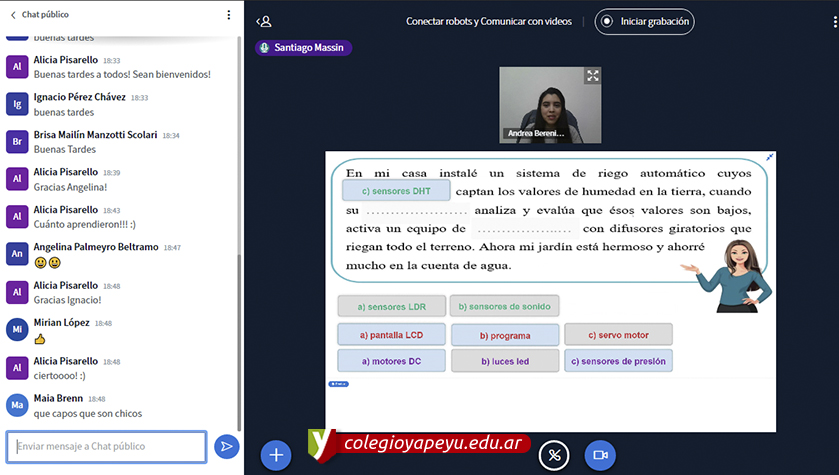
Task: Choose the 'c) servo motor' tile
Action: coord(618,335)
